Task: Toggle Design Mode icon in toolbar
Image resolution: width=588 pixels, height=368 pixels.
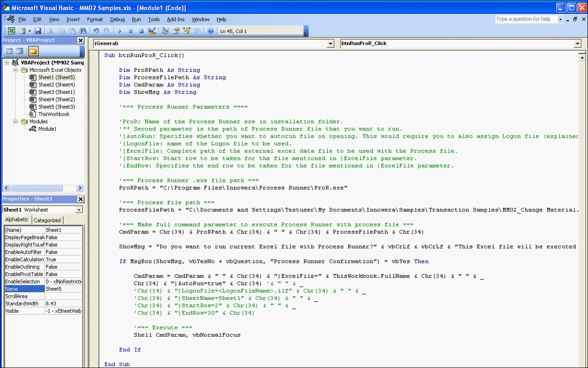Action: pos(152,31)
